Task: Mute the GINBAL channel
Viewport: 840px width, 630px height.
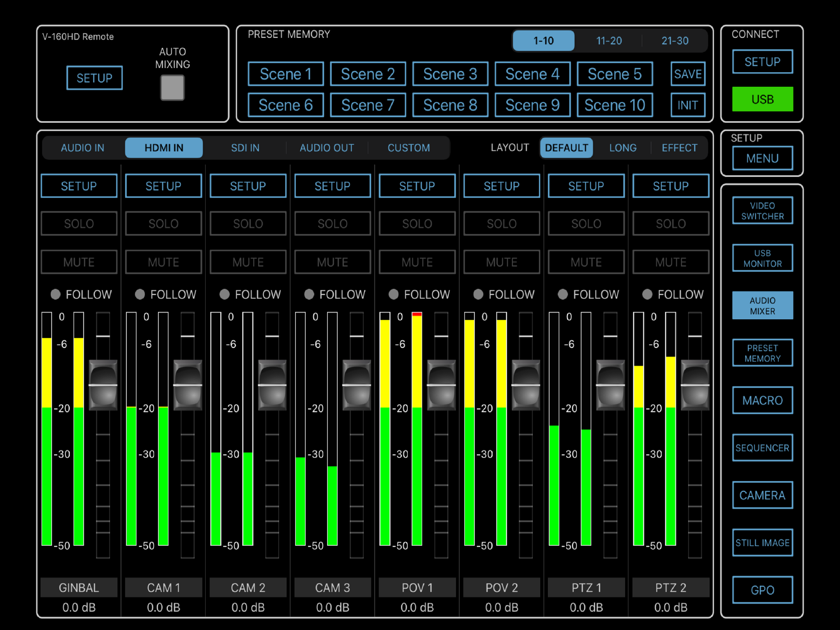Action: (79, 262)
